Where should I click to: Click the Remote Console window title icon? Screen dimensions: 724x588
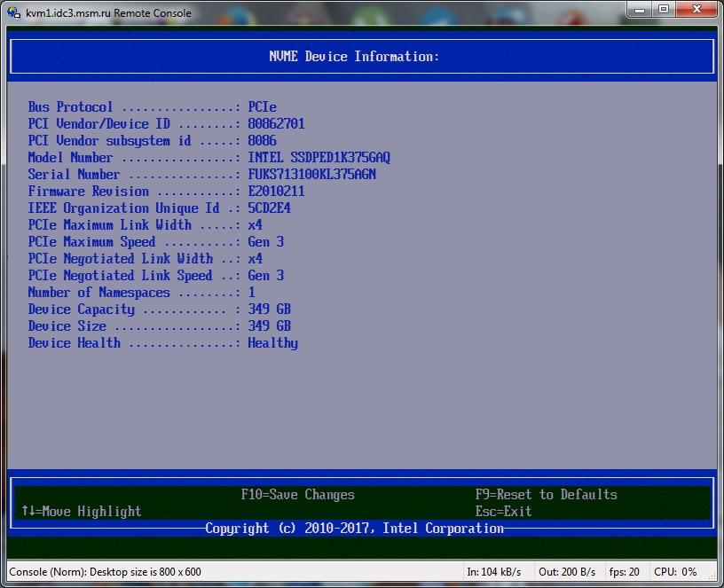[14, 12]
